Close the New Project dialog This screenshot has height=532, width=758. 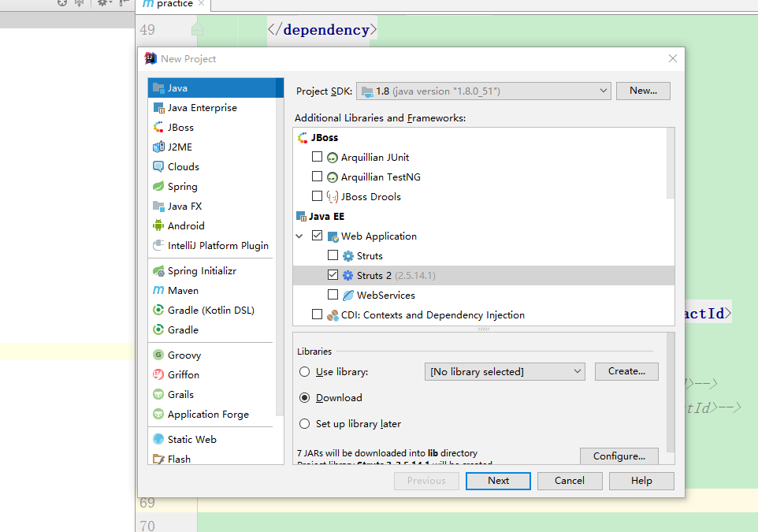(x=672, y=58)
